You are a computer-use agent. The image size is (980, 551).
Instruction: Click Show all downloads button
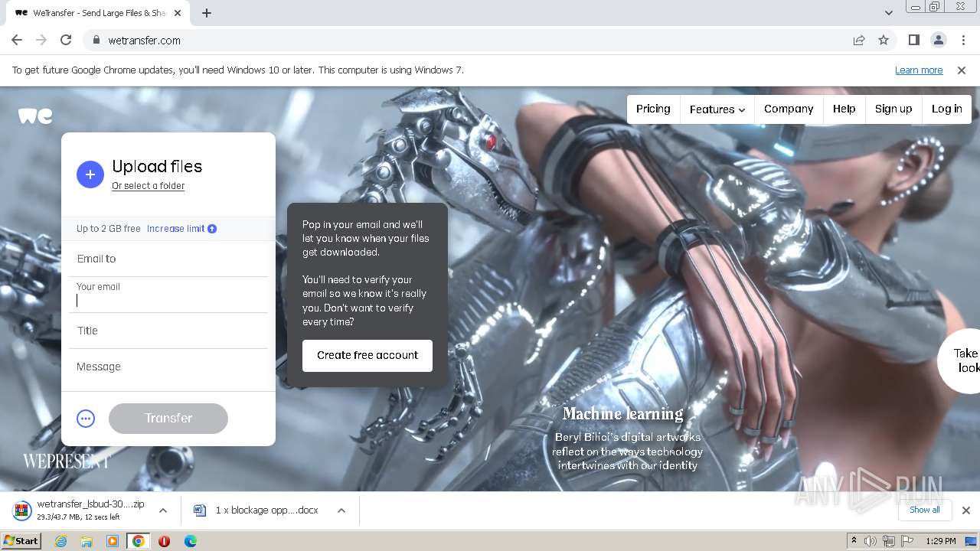point(925,510)
